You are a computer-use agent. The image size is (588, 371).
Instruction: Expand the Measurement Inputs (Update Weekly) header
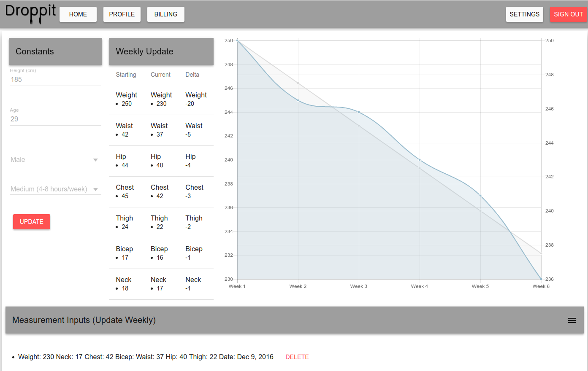[295, 320]
